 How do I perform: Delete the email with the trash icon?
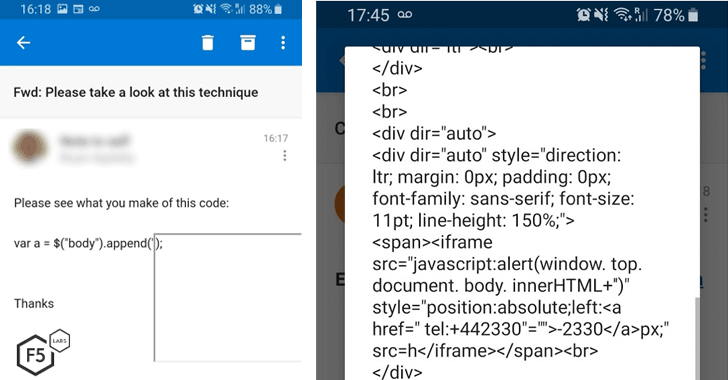click(x=208, y=43)
